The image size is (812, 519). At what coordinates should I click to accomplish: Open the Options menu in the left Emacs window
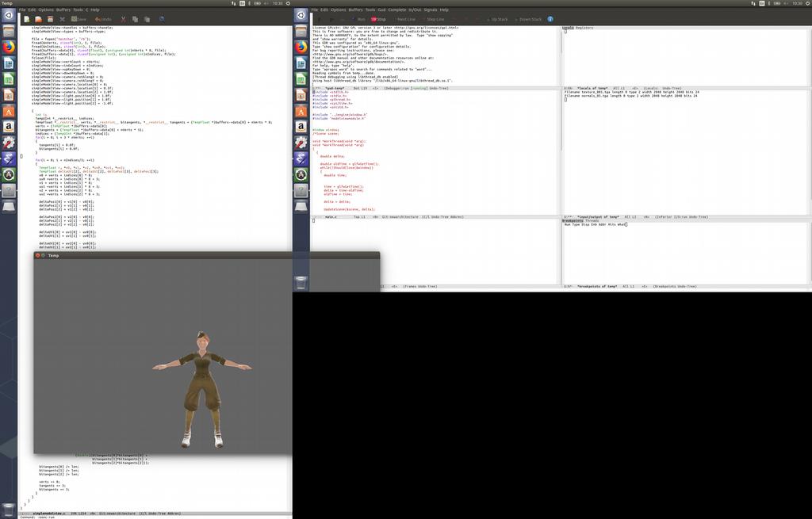click(x=46, y=10)
